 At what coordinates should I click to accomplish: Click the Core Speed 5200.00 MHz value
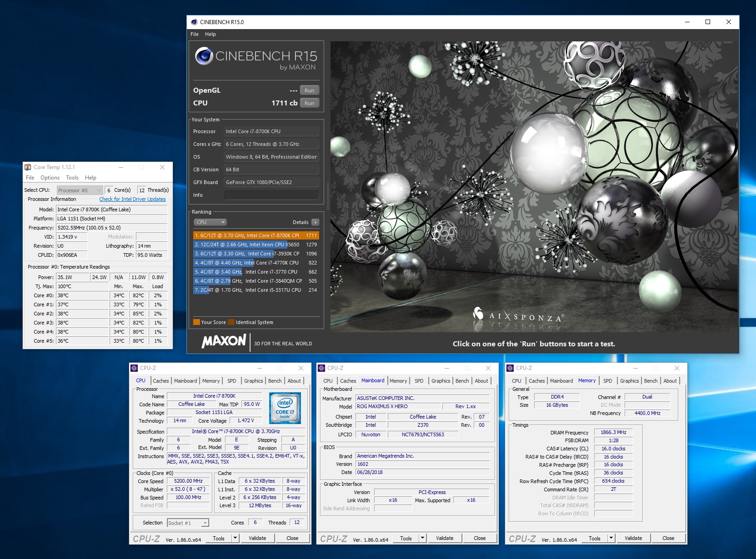[188, 481]
